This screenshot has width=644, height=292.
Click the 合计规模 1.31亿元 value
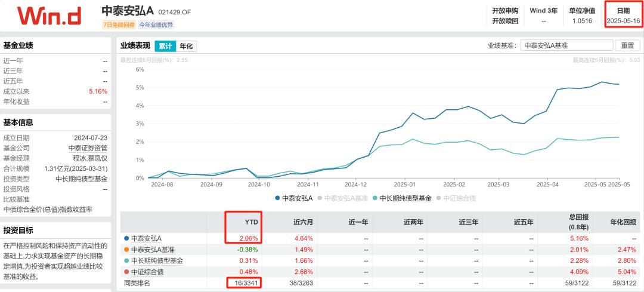coord(76,168)
